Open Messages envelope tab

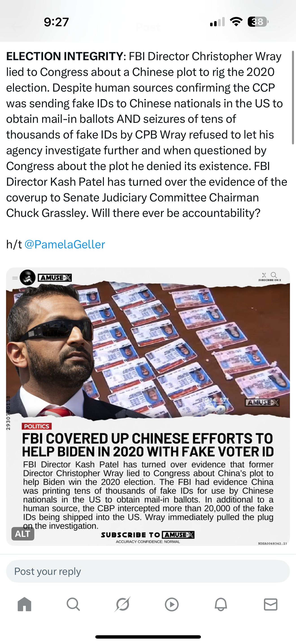(x=270, y=604)
